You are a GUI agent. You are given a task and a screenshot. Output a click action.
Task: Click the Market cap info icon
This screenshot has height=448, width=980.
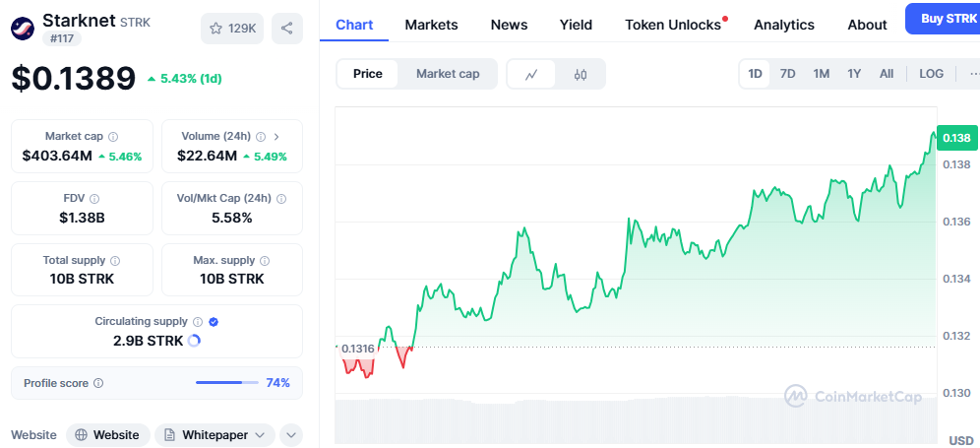(113, 137)
